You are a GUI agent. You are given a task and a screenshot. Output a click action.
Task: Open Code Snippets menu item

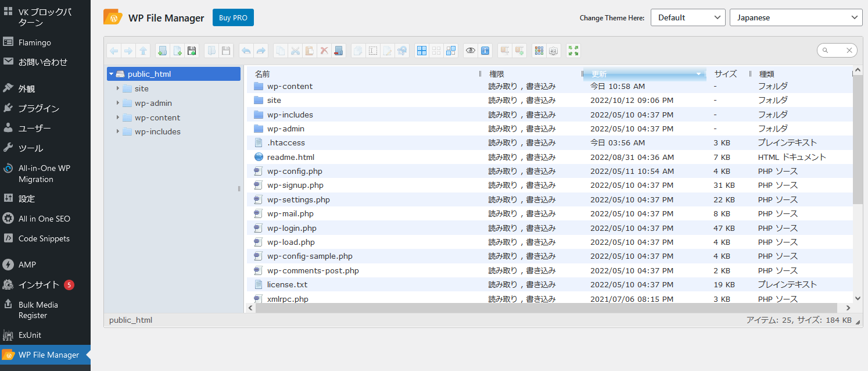[45, 238]
